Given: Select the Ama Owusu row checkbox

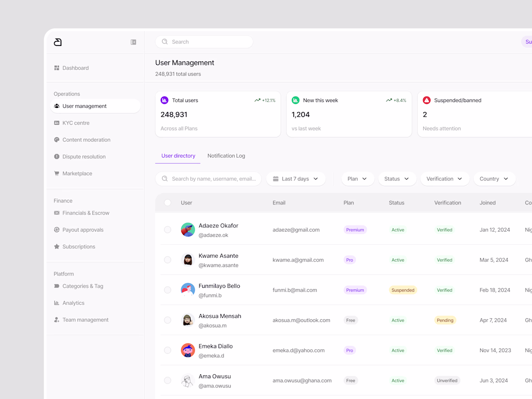Looking at the screenshot, I should (x=168, y=380).
